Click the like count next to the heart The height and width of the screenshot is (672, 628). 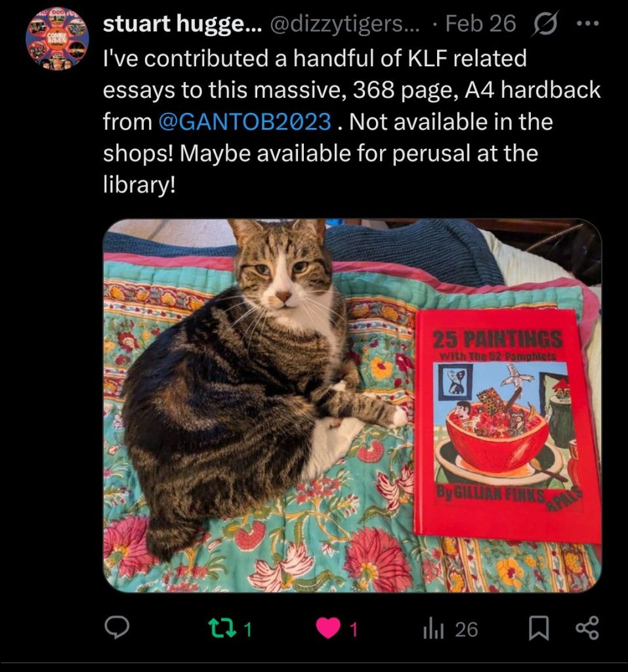(353, 629)
